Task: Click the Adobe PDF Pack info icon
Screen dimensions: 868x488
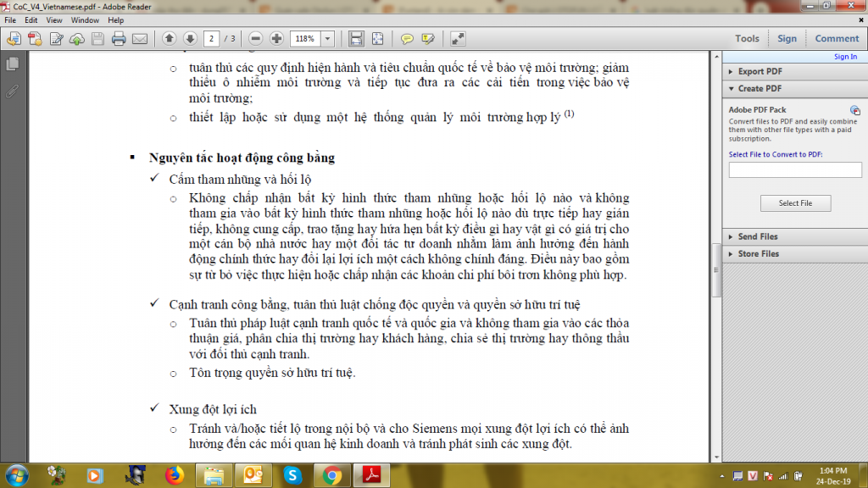Action: 854,110
